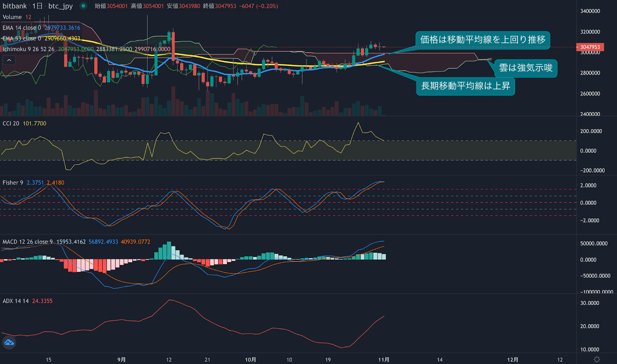617x364 pixels.
Task: Select the Fisher 9 indicator label
Action: 13,183
